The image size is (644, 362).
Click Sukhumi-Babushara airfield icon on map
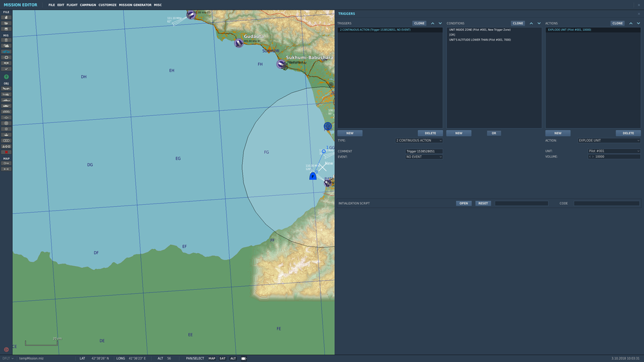click(x=281, y=64)
